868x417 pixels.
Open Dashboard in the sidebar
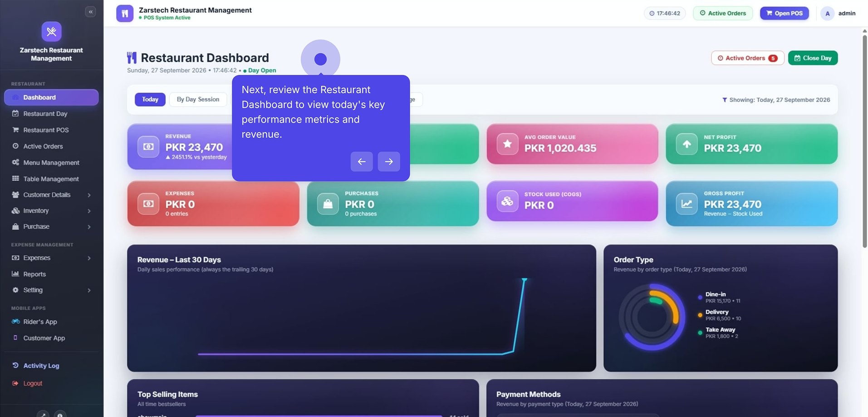[51, 97]
